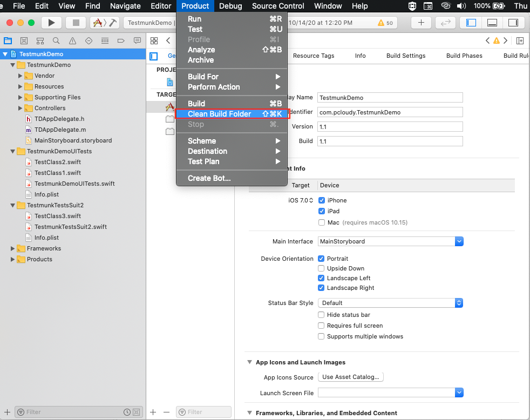This screenshot has width=530, height=420.
Task: Uncheck the iPad device checkbox
Action: (x=322, y=211)
